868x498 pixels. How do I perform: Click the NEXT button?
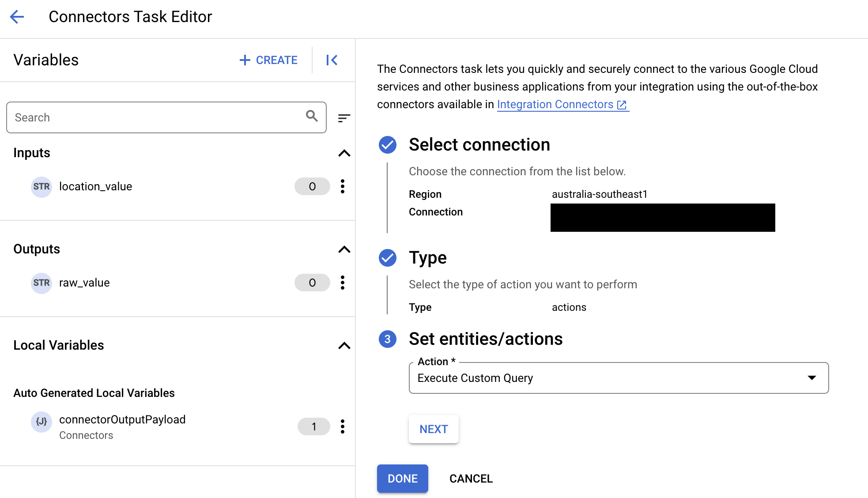[434, 429]
